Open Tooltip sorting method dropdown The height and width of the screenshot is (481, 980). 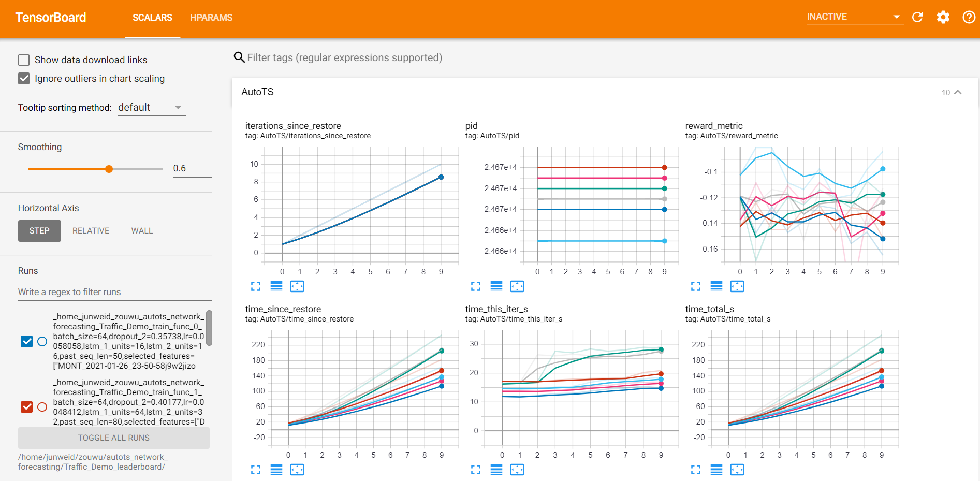click(151, 108)
